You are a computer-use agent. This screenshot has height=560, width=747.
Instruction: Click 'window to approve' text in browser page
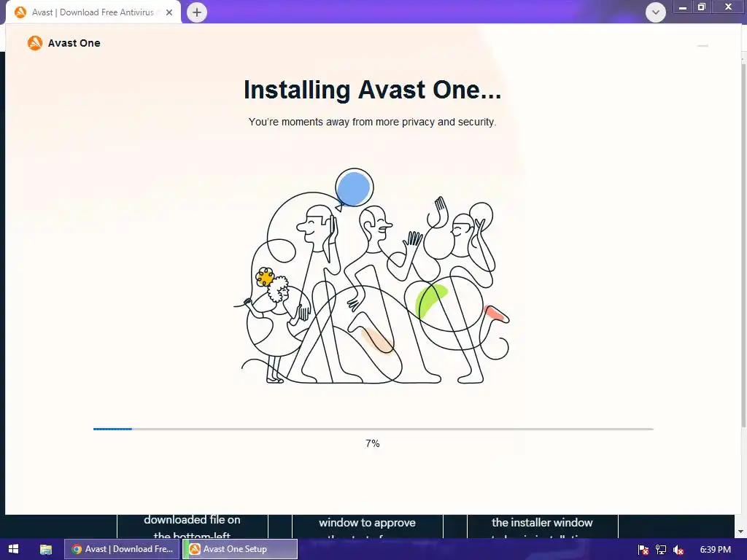(x=368, y=523)
